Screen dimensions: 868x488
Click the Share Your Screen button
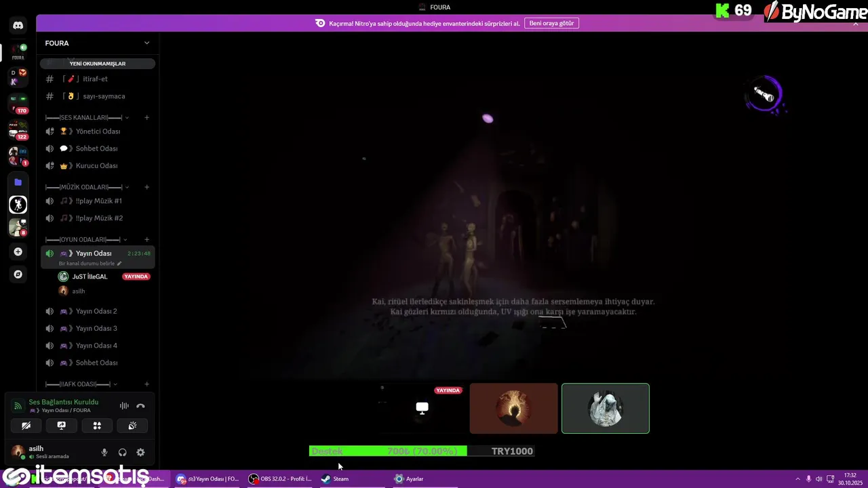[61, 426]
